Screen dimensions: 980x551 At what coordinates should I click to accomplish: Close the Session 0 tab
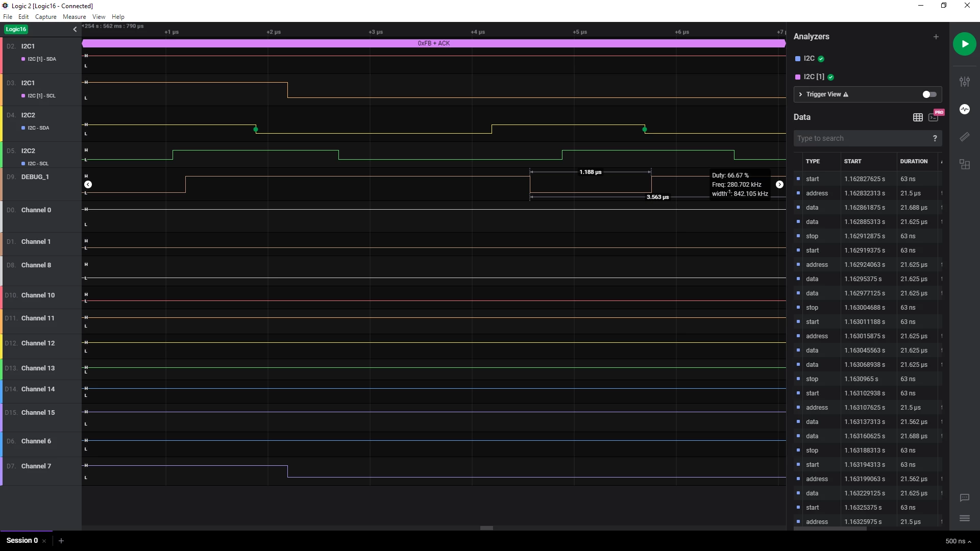[x=44, y=541]
